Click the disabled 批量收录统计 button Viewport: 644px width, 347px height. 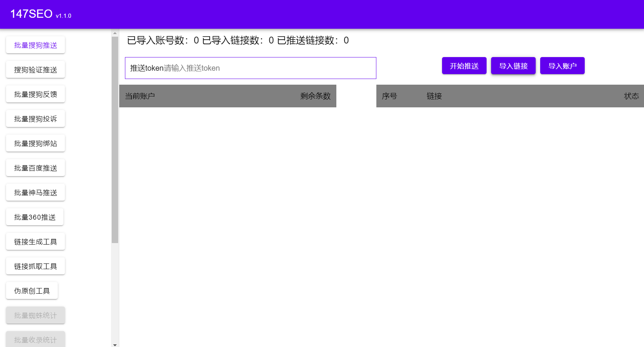[x=35, y=339]
